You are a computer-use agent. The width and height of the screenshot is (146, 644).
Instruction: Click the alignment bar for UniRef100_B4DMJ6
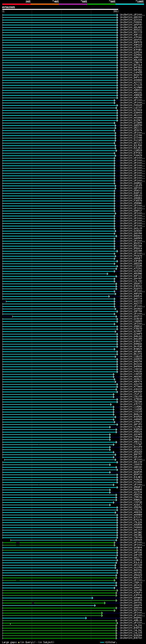pyautogui.click(x=56, y=297)
